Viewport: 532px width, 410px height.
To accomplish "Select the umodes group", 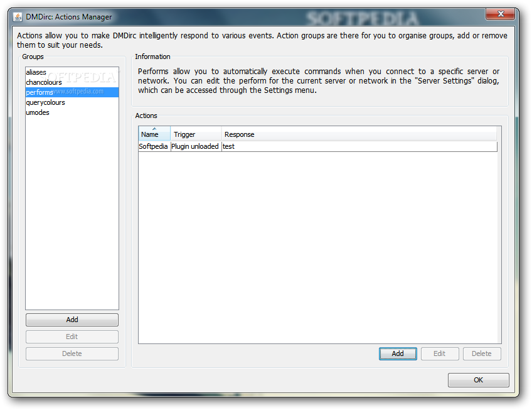I will pos(72,112).
